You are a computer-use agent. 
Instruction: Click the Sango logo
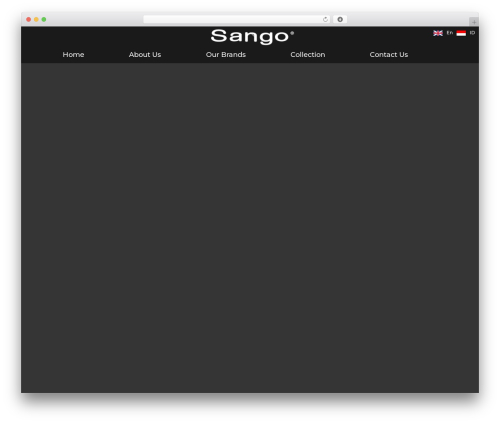(252, 36)
